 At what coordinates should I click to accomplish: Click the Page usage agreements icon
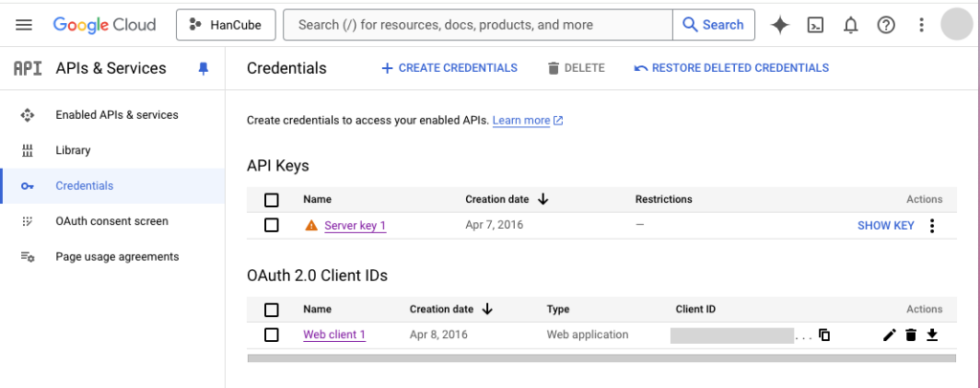pyautogui.click(x=27, y=257)
